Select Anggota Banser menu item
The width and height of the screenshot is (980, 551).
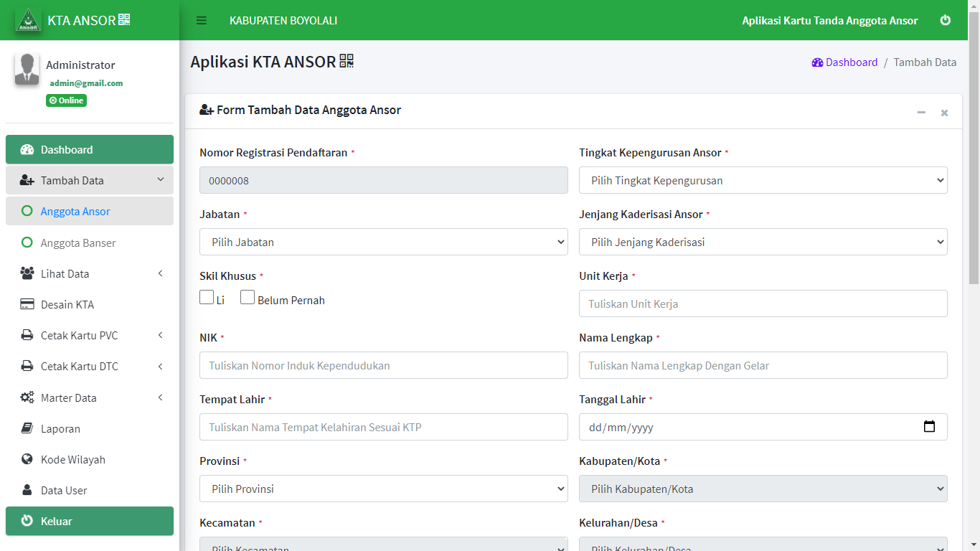(78, 243)
